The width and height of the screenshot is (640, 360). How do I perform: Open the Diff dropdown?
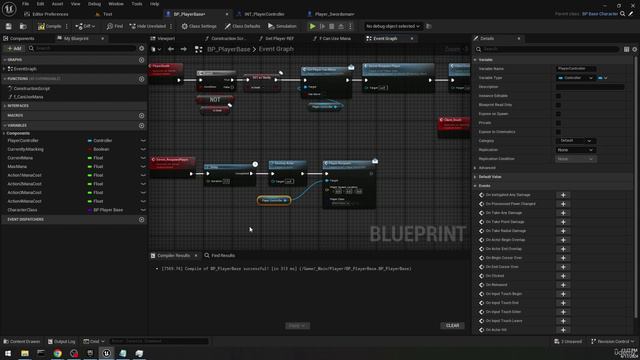85,26
